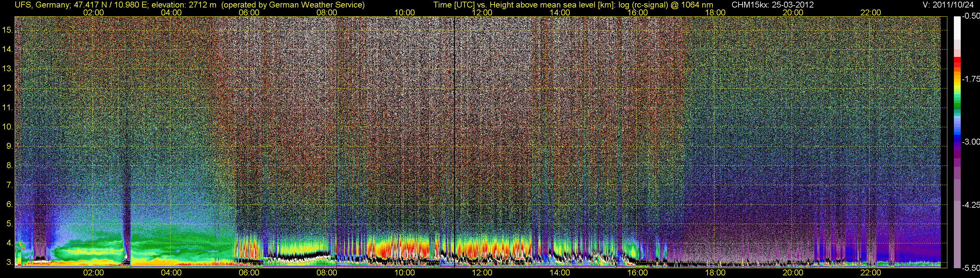Click the 08:00 label on the lower time axis

tap(326, 273)
